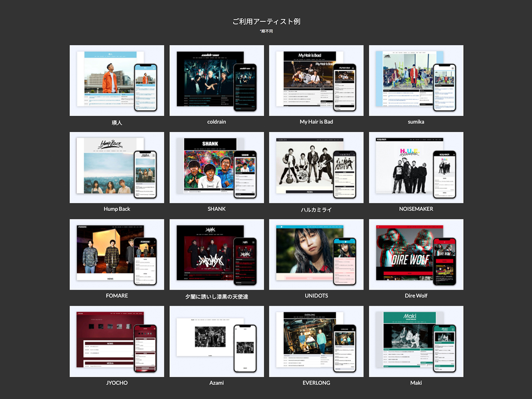Click the ご利用アーティスト例 section heading
Screen dimensions: 532x399
266,21
